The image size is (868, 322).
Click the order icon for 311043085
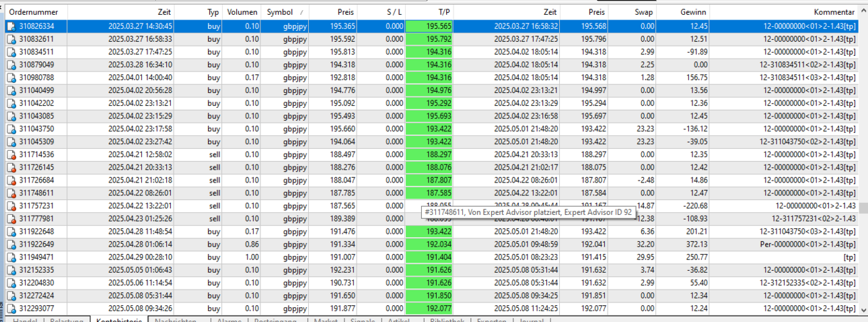(11, 116)
